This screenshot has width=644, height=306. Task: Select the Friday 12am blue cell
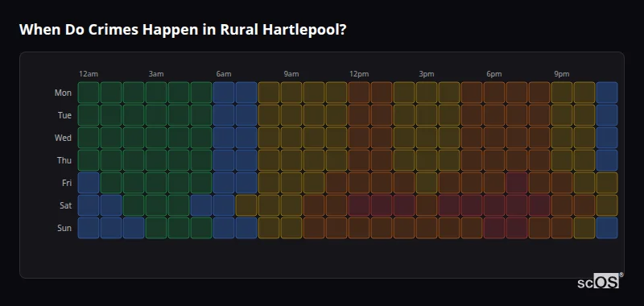(x=89, y=183)
